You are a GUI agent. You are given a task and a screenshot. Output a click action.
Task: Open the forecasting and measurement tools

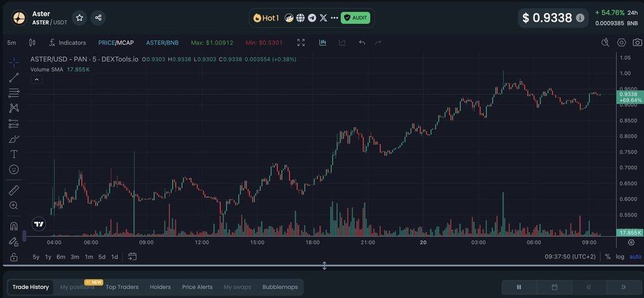coord(14,123)
